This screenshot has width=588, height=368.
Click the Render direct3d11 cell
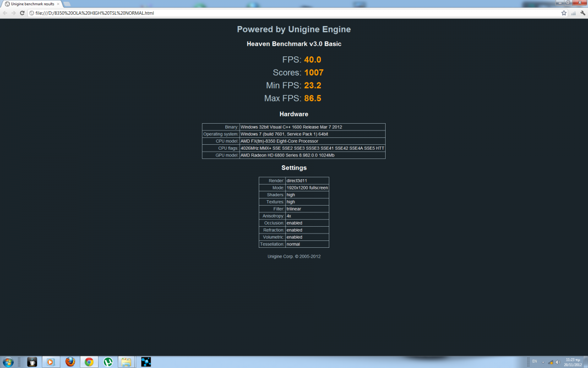coord(307,181)
